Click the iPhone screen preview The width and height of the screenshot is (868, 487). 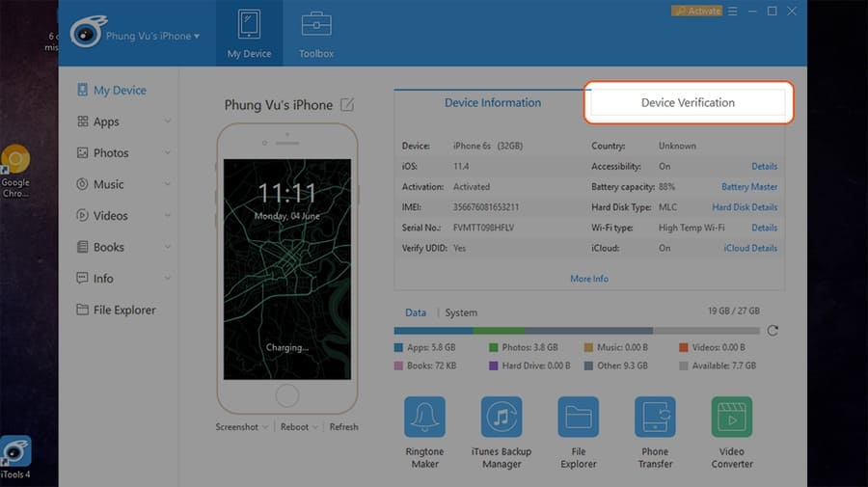[287, 269]
